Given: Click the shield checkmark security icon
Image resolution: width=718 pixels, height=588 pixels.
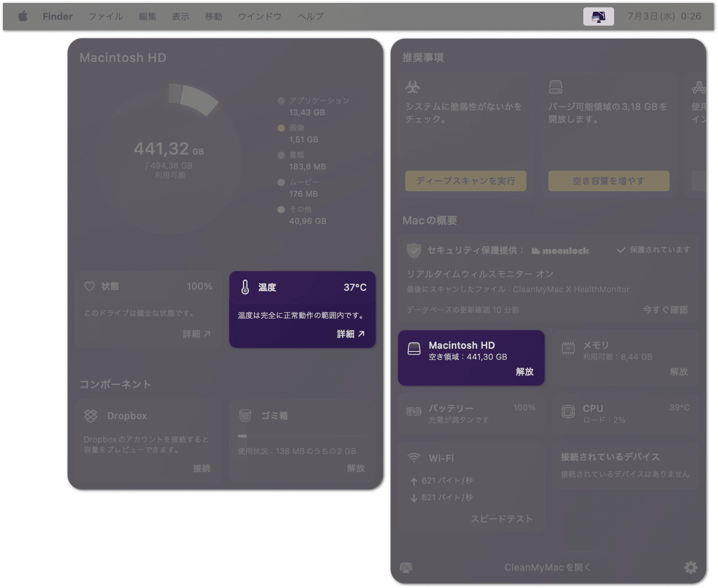Looking at the screenshot, I should (x=414, y=250).
